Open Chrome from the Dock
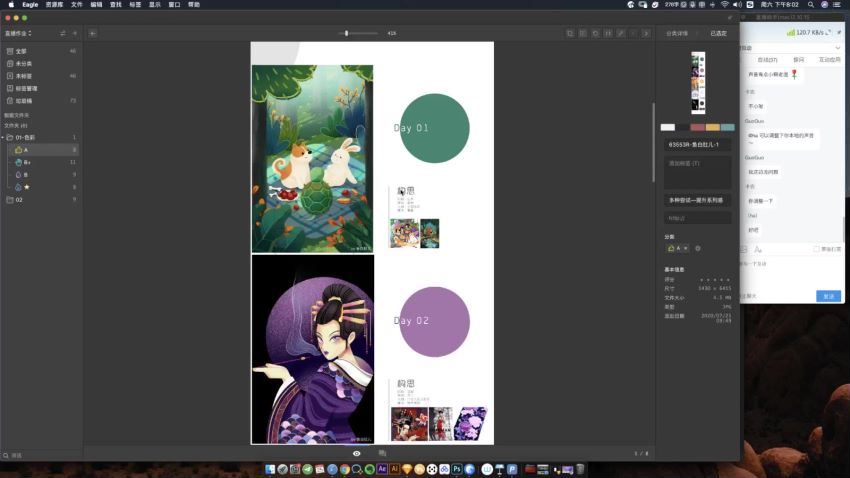The image size is (850, 478). 344,469
